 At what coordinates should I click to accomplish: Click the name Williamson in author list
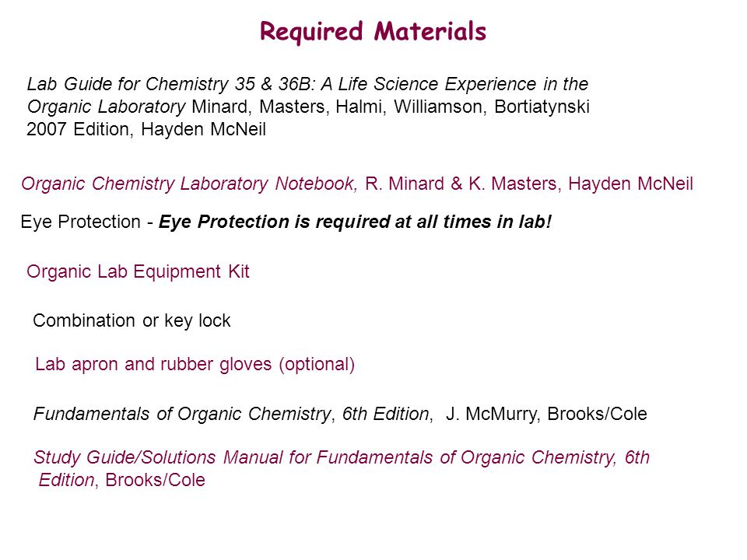(x=438, y=107)
